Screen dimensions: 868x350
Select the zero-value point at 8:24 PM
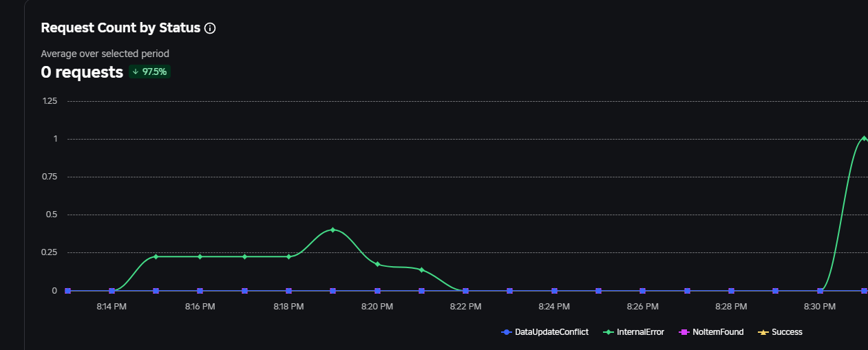(x=554, y=291)
